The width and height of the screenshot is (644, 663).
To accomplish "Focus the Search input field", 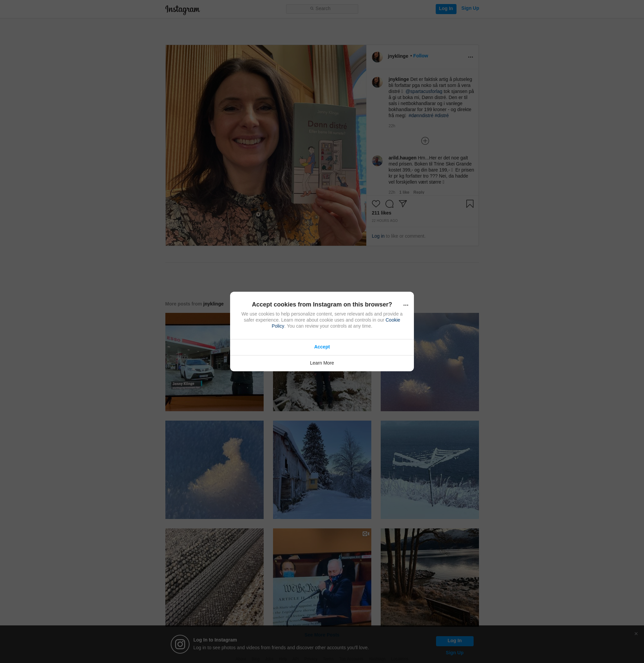I will (x=322, y=9).
